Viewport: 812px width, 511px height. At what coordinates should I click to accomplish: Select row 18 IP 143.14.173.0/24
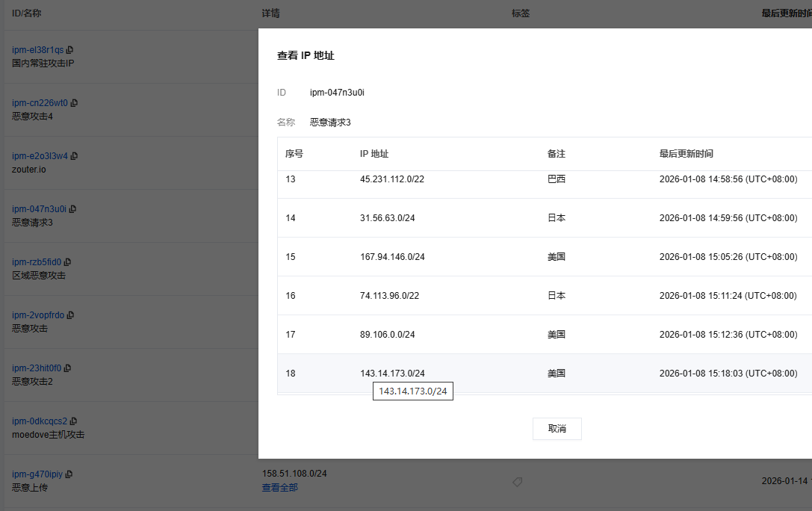(392, 374)
